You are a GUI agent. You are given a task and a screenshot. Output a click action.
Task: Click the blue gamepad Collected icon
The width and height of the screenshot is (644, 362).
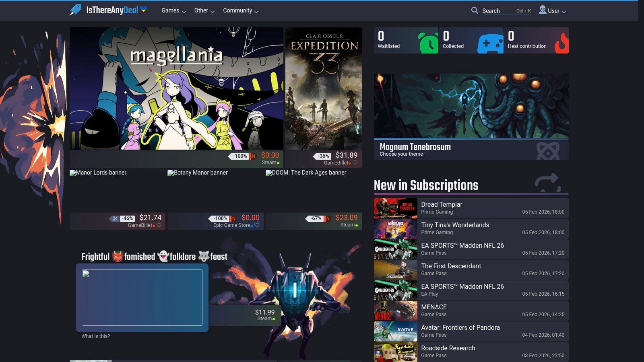pos(490,43)
